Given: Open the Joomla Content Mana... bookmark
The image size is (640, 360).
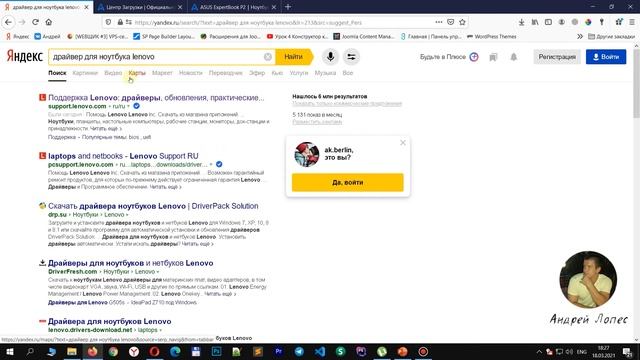Looking at the screenshot, I should [364, 36].
